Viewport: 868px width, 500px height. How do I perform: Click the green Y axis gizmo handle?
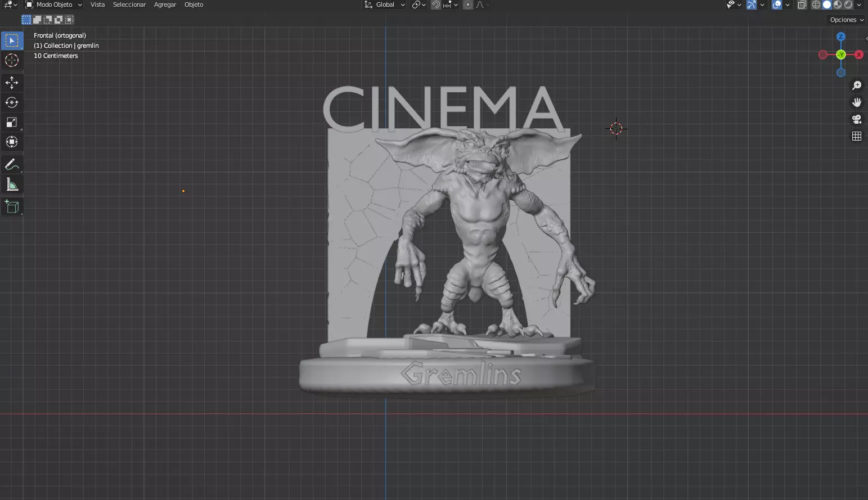point(841,55)
